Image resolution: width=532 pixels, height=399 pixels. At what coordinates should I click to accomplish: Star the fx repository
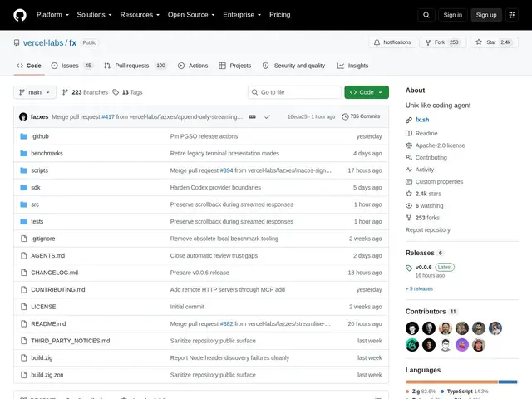[494, 42]
